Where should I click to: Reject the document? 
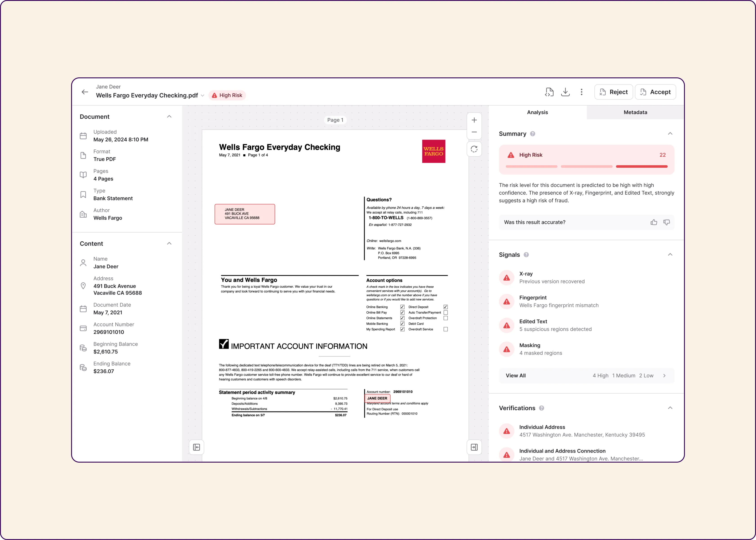coord(613,92)
